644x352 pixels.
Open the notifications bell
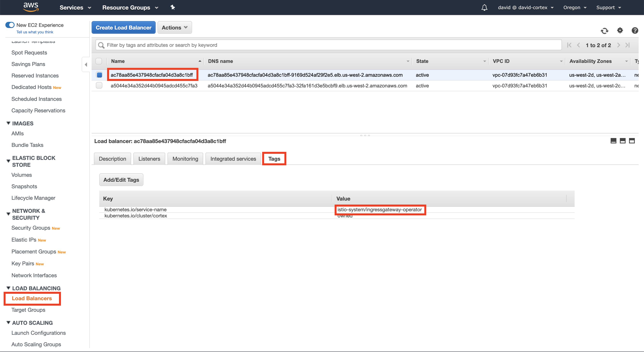click(484, 7)
